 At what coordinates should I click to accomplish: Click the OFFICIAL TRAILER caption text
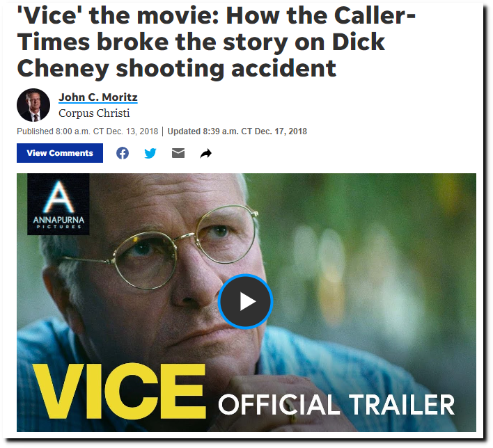click(336, 405)
